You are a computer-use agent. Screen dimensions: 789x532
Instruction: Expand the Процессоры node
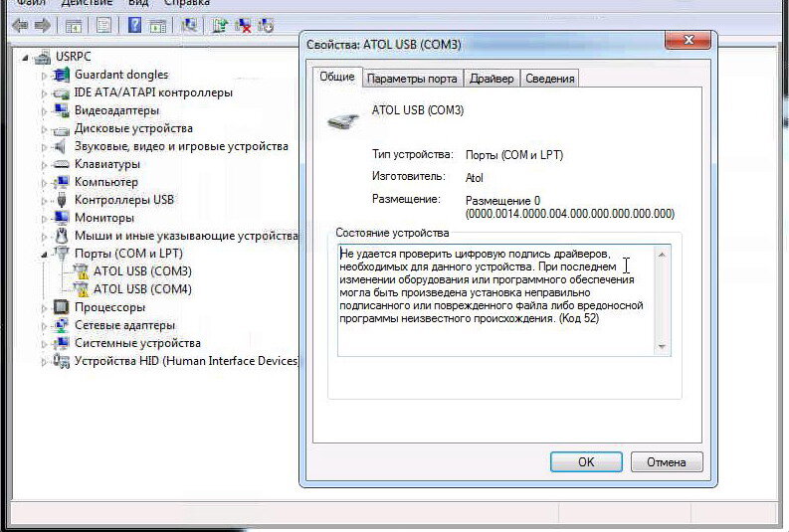click(x=44, y=308)
